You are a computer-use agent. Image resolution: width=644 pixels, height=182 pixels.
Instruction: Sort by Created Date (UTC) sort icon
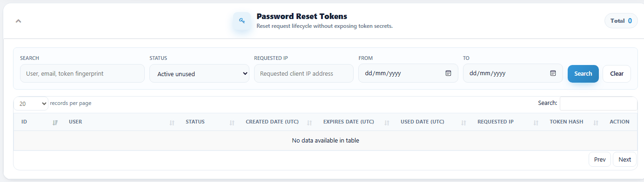(309, 123)
